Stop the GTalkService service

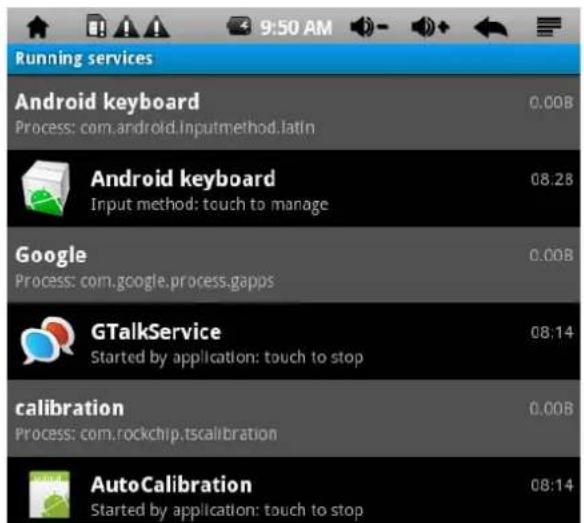coord(293,342)
